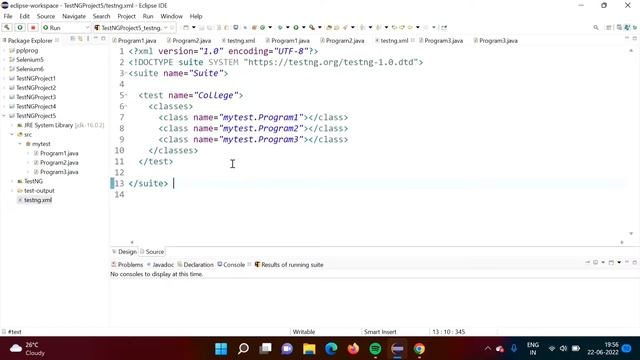Toggle Link with Editor in Package Explorer

[80, 39]
